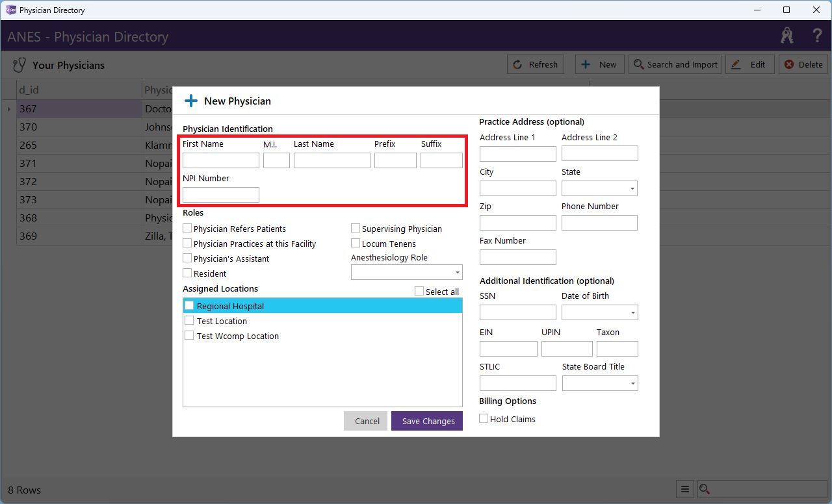Open the Date of Birth picker

(x=599, y=312)
